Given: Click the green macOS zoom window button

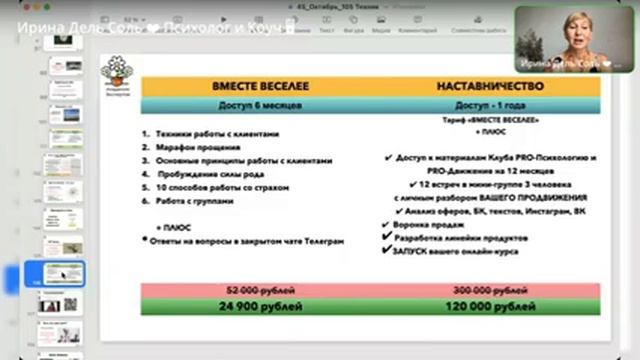Looking at the screenshot, I should coord(47,7).
